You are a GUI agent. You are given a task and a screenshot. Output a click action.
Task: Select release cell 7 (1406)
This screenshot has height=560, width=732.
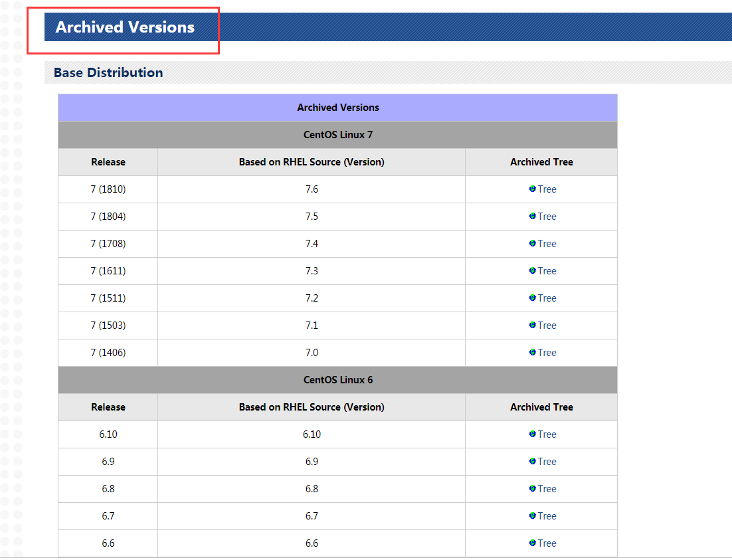pyautogui.click(x=108, y=353)
